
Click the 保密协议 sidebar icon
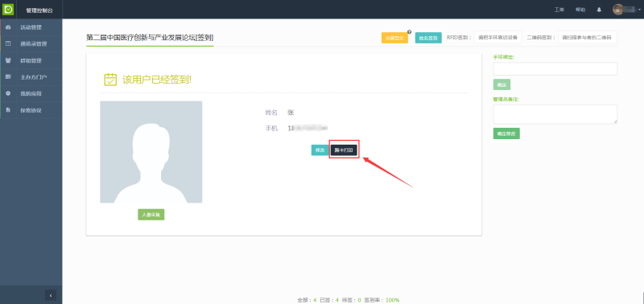8,110
